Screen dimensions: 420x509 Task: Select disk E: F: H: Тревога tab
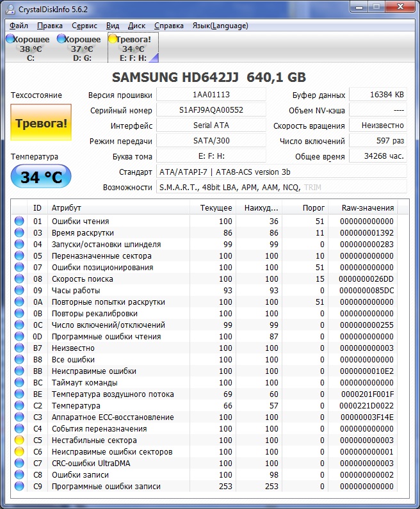coord(133,48)
